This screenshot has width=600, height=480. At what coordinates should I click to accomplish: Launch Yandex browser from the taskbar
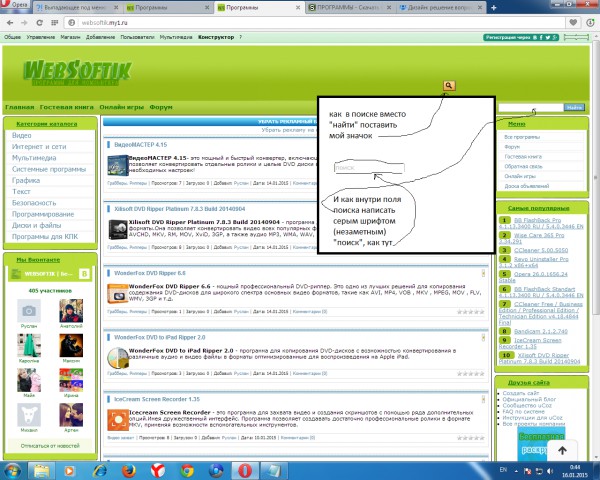(158, 471)
